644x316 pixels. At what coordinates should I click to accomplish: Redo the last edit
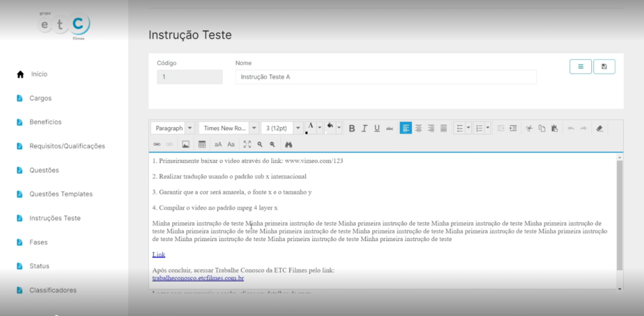click(583, 128)
